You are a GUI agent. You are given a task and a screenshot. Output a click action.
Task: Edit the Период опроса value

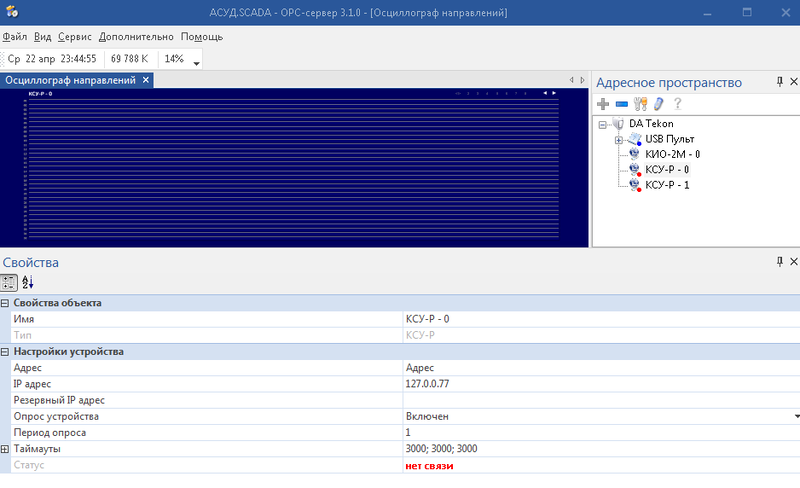click(601, 432)
